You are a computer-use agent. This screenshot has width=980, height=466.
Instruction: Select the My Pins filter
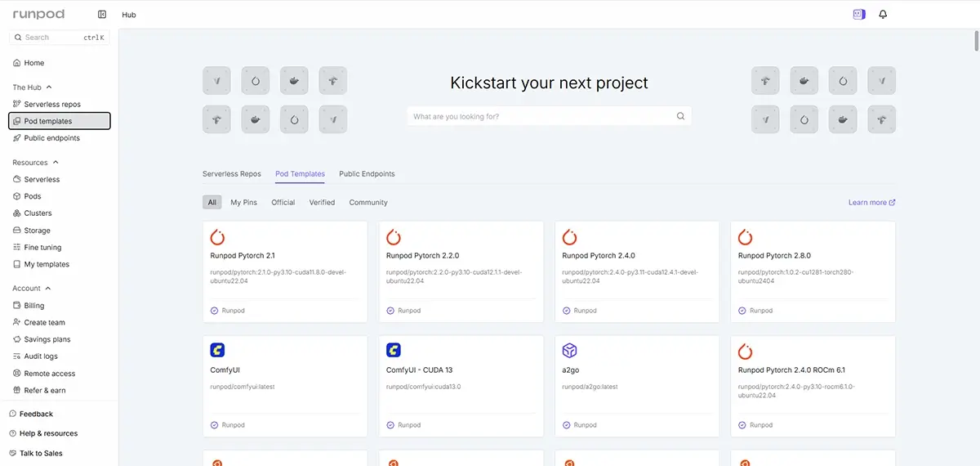243,203
